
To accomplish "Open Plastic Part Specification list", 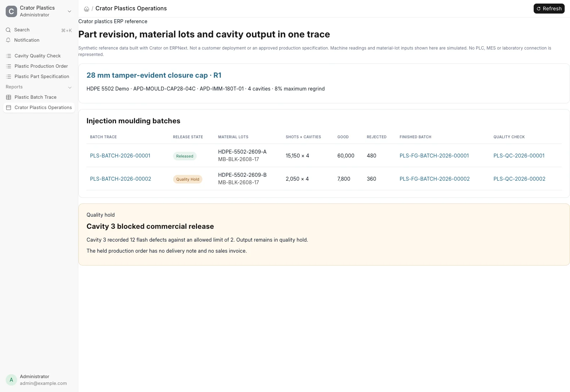I will pos(39,77).
